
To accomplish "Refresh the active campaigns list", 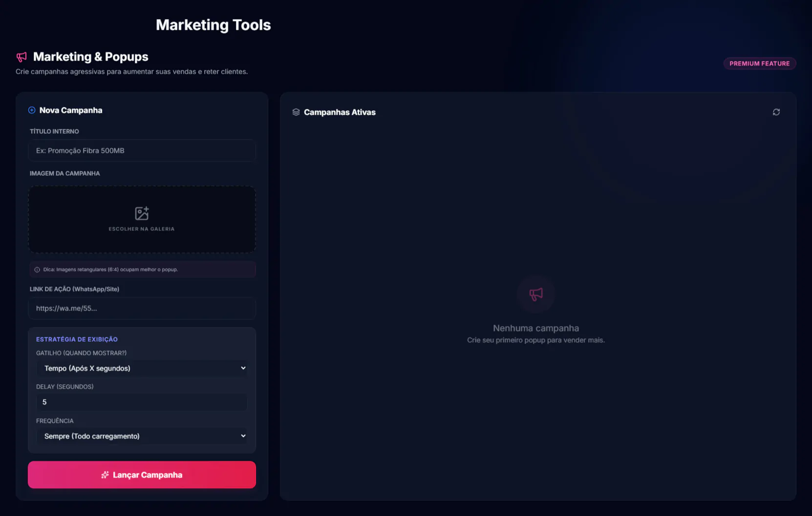I will point(776,112).
